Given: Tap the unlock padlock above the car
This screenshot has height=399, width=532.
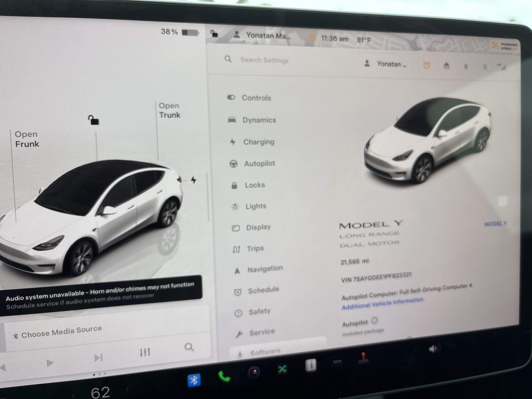Looking at the screenshot, I should pos(94,120).
